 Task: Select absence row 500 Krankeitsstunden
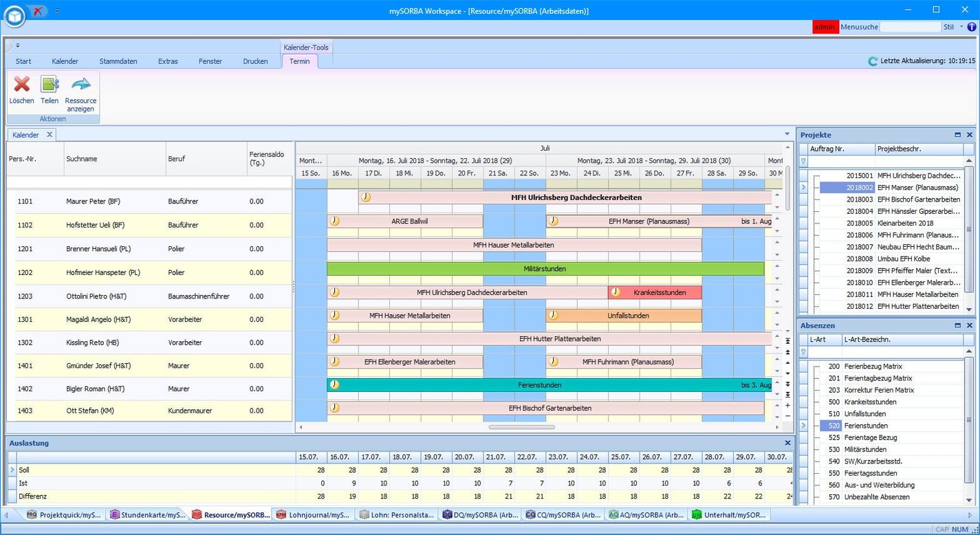click(x=886, y=402)
